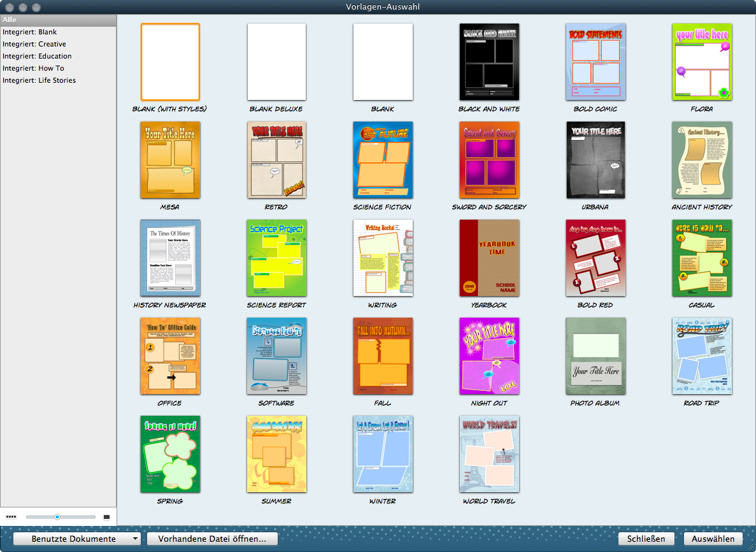
Task: Click the World Travel template thumbnail
Action: (489, 454)
